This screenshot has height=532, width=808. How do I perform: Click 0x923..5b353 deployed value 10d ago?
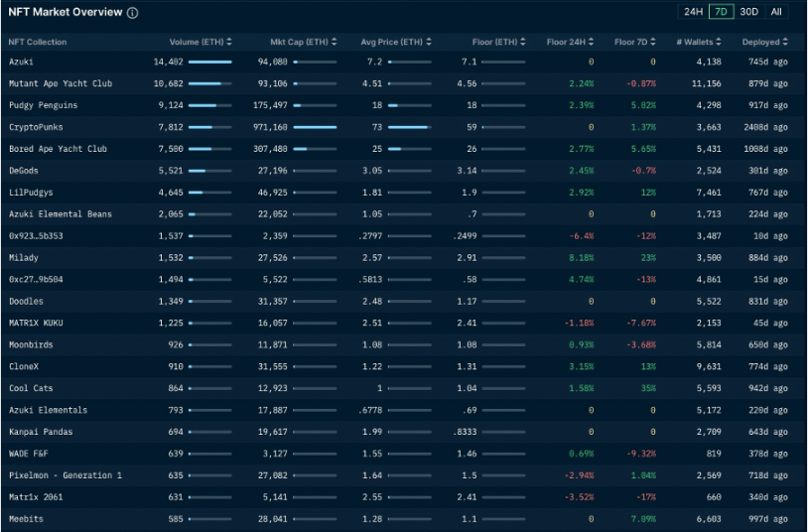click(x=770, y=236)
